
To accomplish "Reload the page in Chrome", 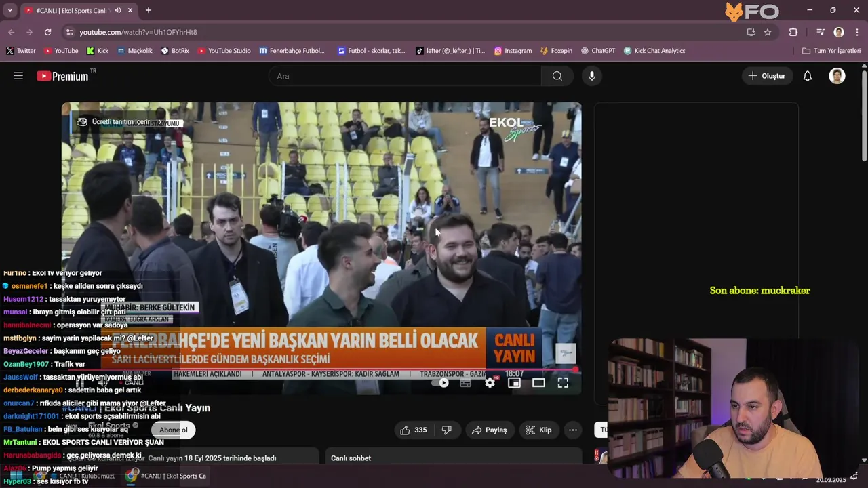I will [x=47, y=32].
